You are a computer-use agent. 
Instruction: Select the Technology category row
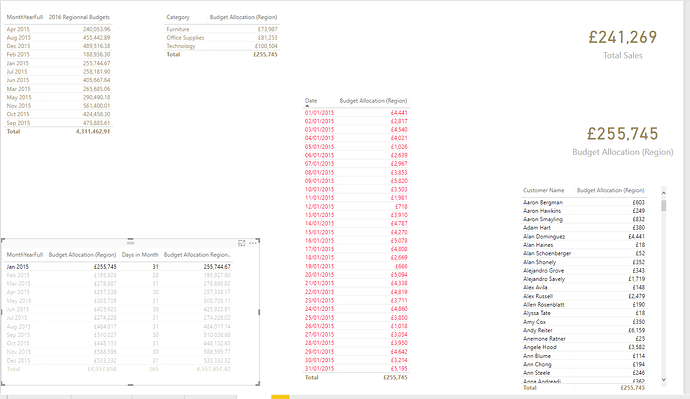pyautogui.click(x=222, y=46)
